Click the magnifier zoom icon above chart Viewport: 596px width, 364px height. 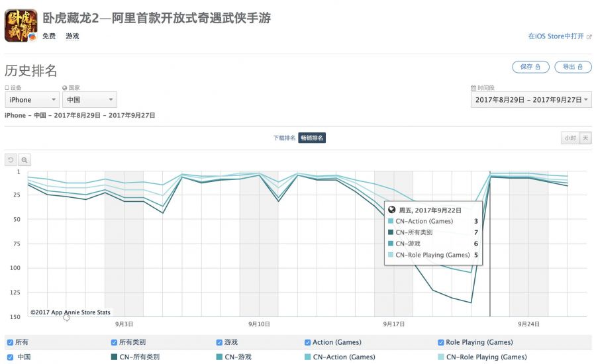[x=25, y=160]
